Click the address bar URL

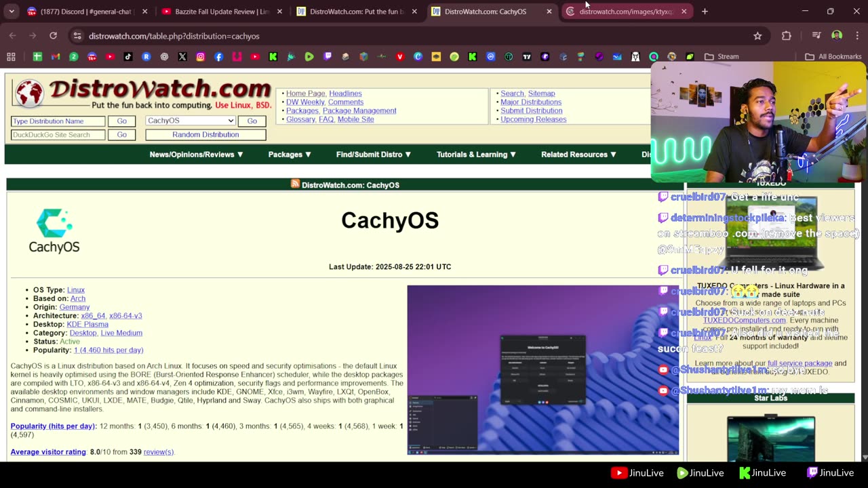click(x=174, y=36)
